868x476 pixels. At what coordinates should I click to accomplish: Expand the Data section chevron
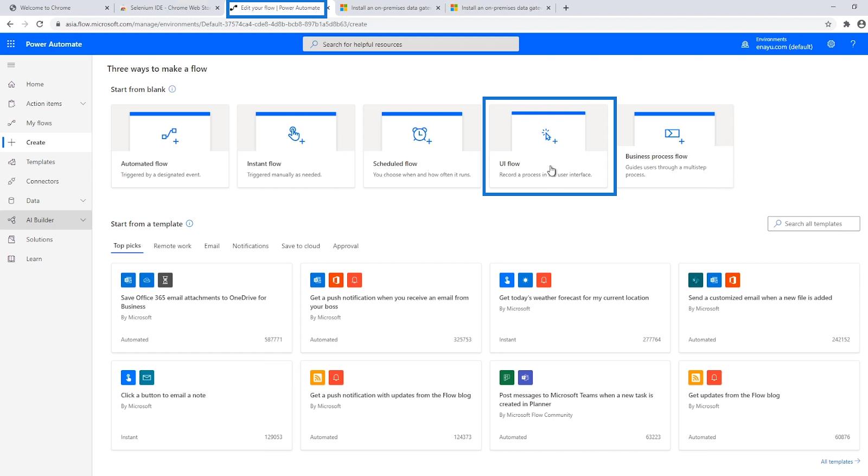pyautogui.click(x=83, y=201)
